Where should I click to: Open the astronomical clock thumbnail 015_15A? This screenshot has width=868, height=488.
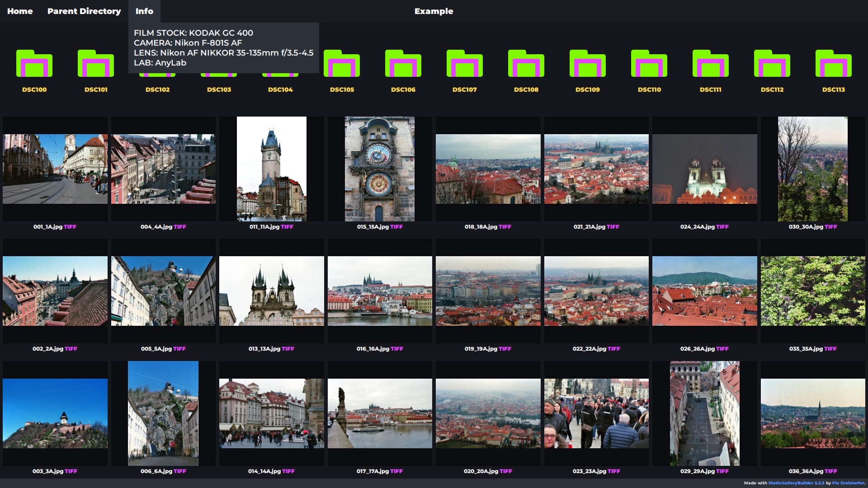(x=380, y=169)
